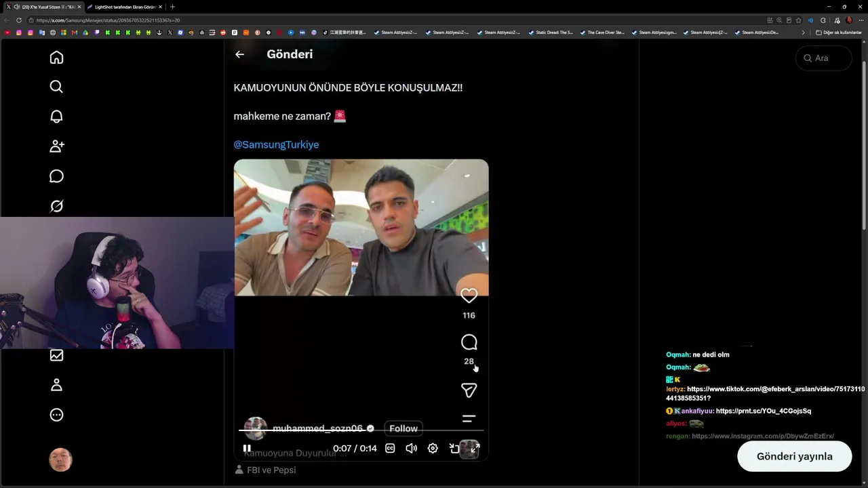Open the Follow people icon in sidebar

(x=56, y=146)
